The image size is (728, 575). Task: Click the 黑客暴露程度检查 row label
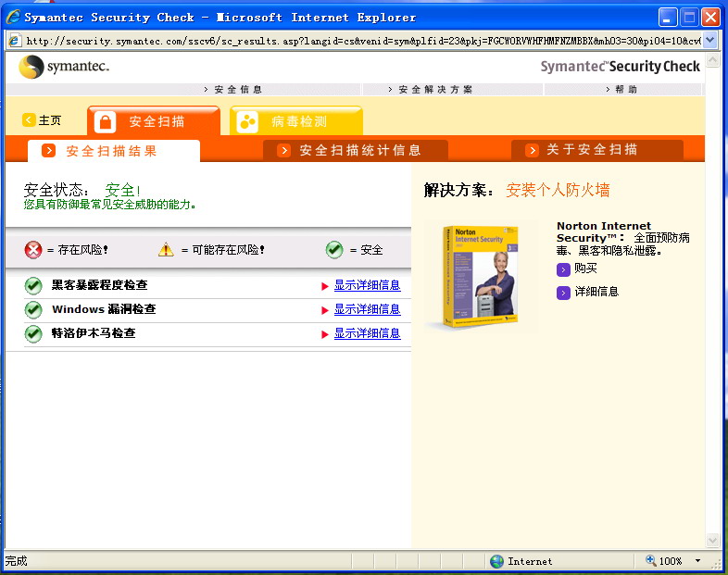99,285
